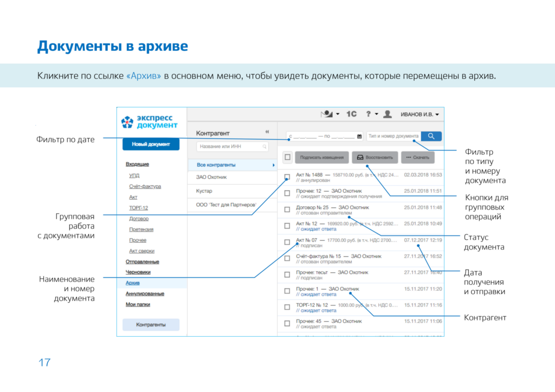The image size is (555, 392).
Task: Expand the help menu dropdown arrow
Action: pyautogui.click(x=376, y=114)
